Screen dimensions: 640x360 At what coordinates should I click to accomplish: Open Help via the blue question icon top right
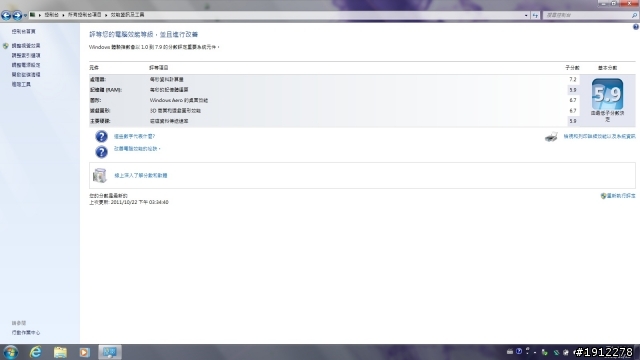[x=636, y=27]
